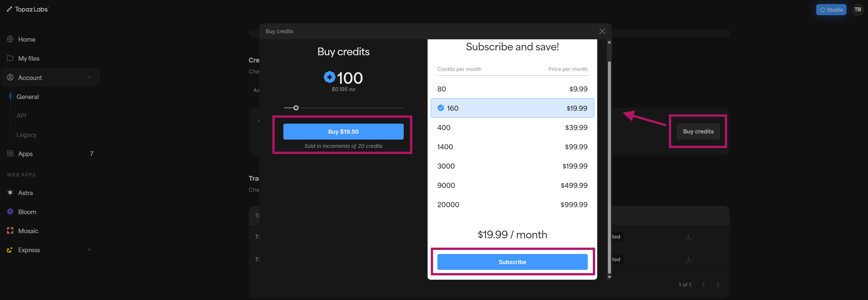Choose the 1400 credits for $99.99 option

pyautogui.click(x=512, y=147)
